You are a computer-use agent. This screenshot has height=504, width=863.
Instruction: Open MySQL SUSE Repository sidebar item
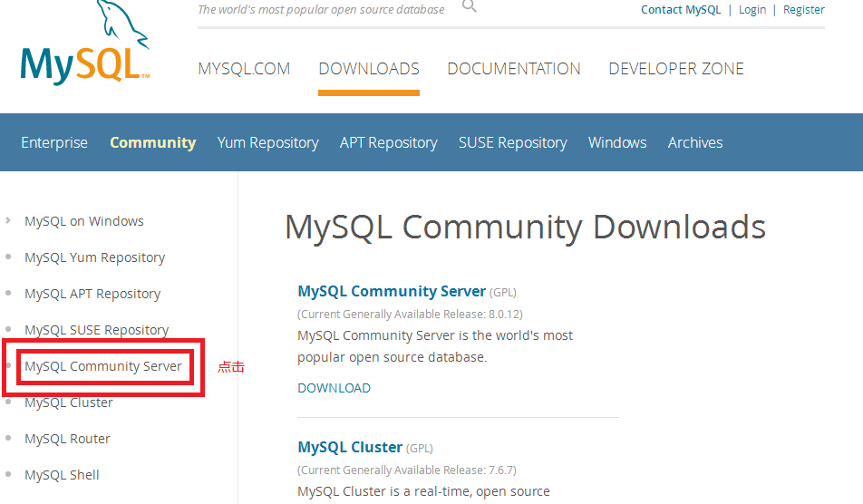(x=97, y=330)
